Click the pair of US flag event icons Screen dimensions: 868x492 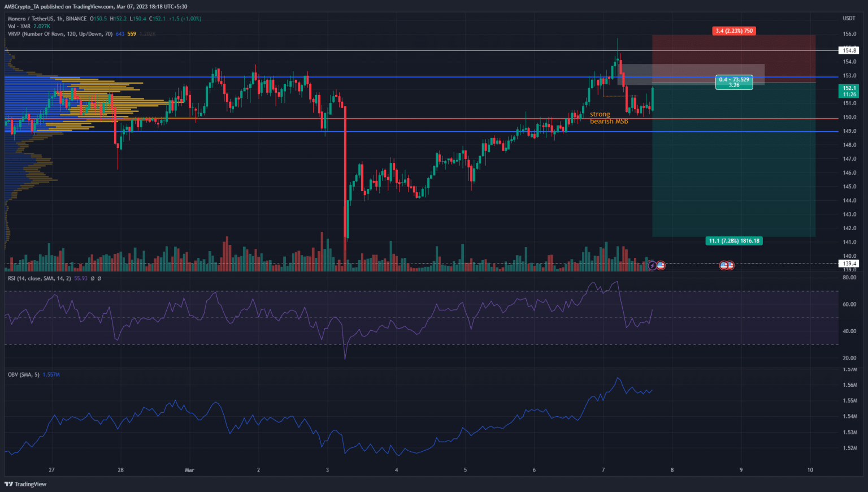tap(726, 265)
